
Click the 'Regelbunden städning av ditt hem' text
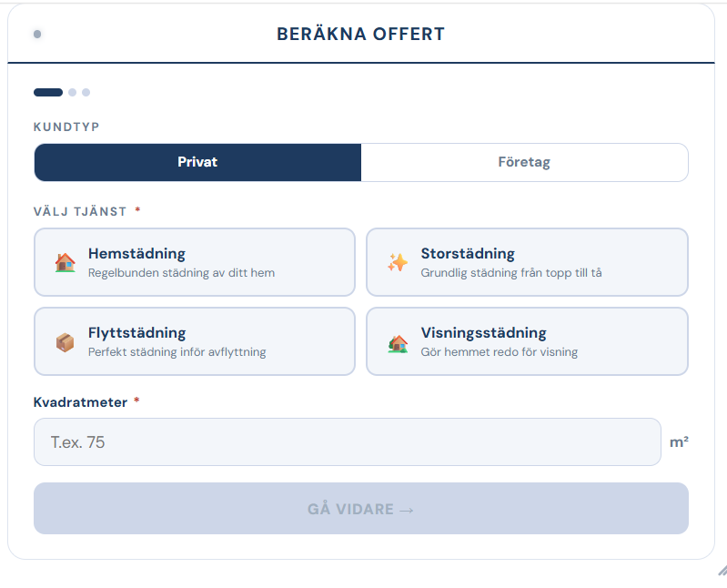pyautogui.click(x=181, y=273)
